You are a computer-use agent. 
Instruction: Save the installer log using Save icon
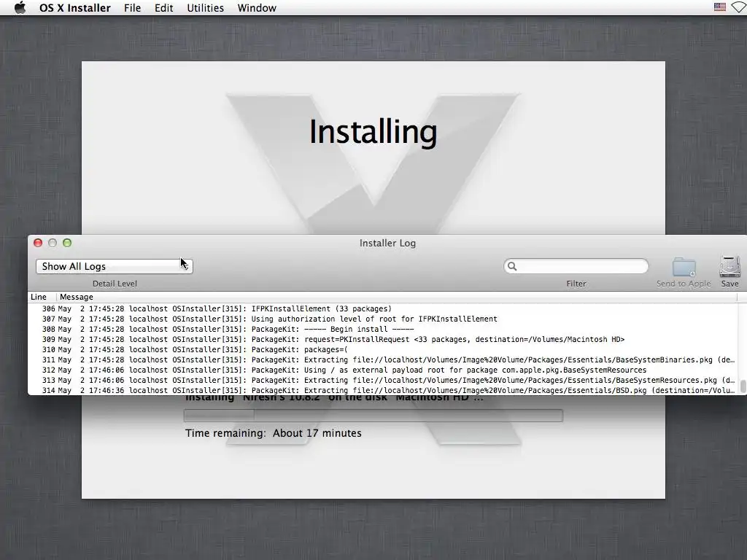(729, 267)
